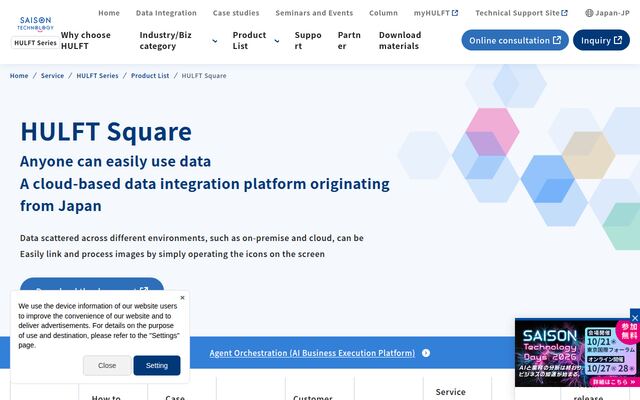Expand the Industry/Biz category chevron
The image size is (640, 400).
pyautogui.click(x=215, y=41)
